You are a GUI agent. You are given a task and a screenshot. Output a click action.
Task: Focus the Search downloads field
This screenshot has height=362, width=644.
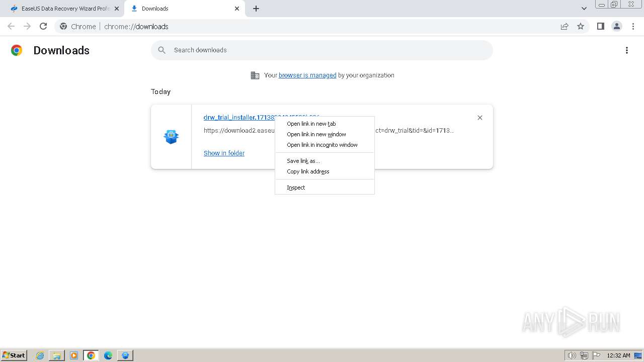322,50
